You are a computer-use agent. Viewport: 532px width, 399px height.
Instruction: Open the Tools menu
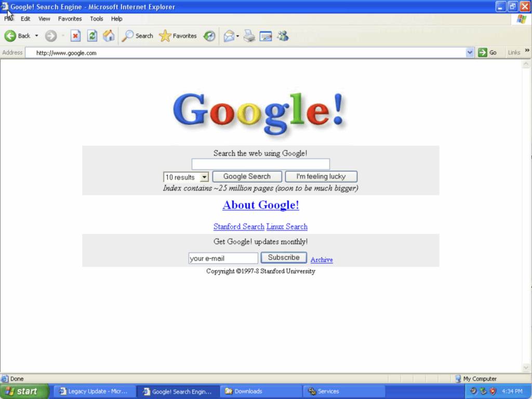click(x=97, y=19)
